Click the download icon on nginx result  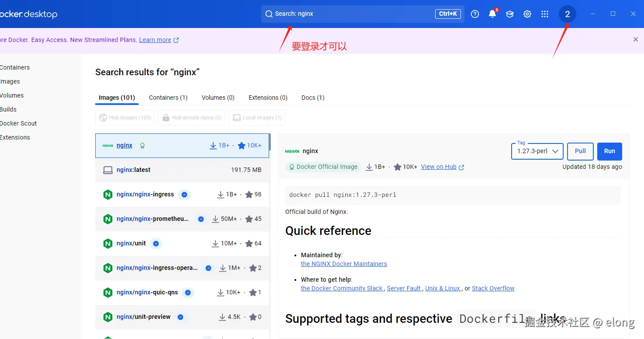pyautogui.click(x=213, y=146)
